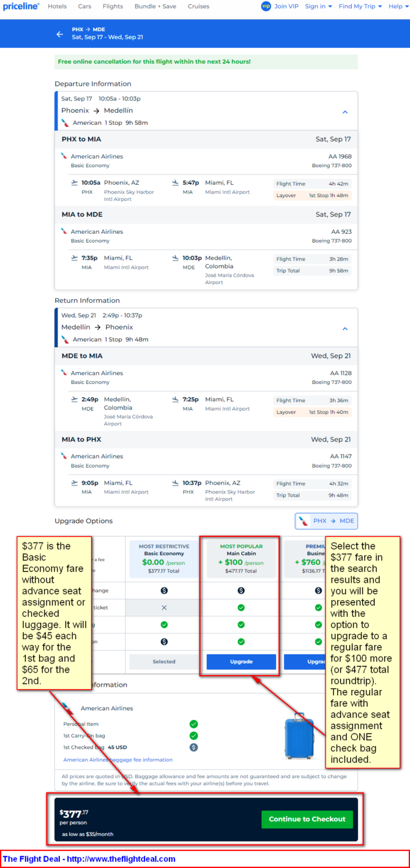Click the takeoff plane icon beside 10:05a
410x868 pixels.
[75, 182]
